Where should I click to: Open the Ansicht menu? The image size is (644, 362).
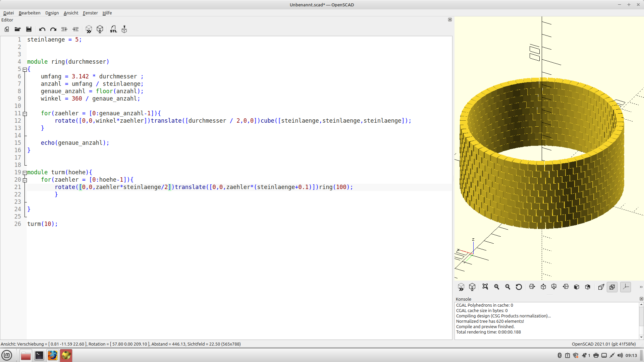point(71,13)
